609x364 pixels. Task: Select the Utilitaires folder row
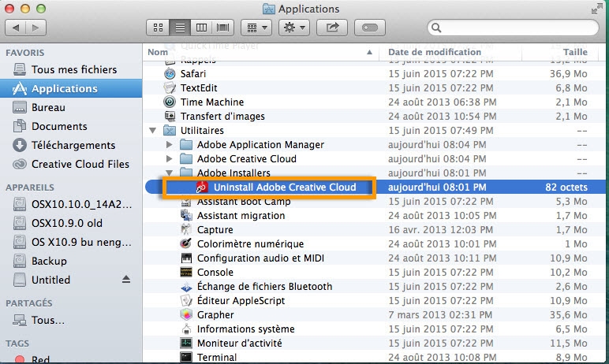point(374,130)
